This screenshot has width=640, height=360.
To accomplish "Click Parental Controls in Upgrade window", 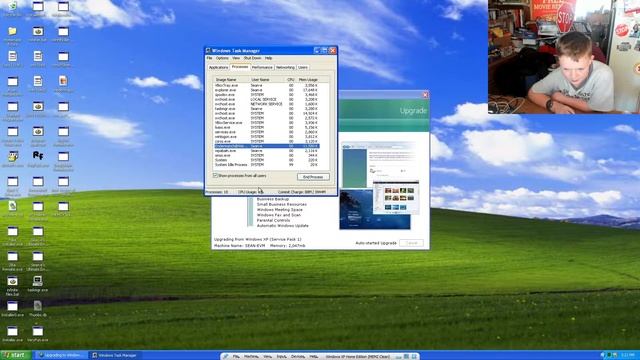I will (x=273, y=220).
